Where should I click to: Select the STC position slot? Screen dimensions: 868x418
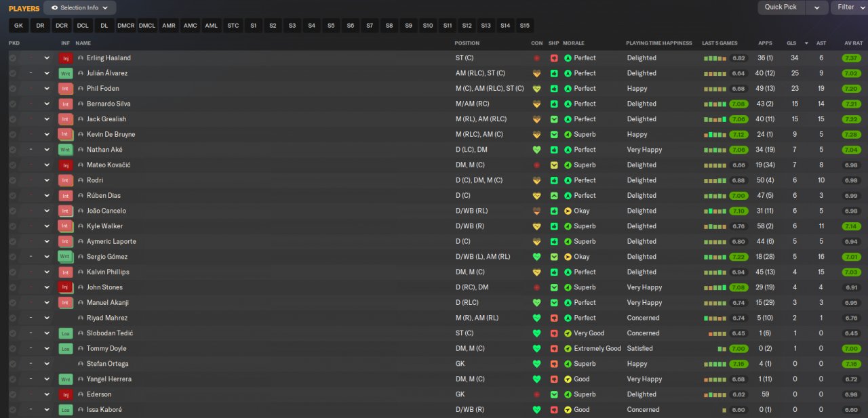233,26
